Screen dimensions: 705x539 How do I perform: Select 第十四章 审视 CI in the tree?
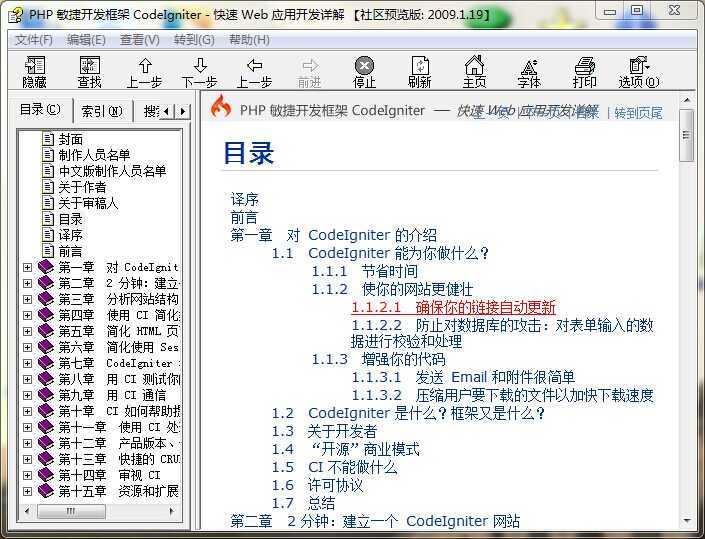pos(109,475)
